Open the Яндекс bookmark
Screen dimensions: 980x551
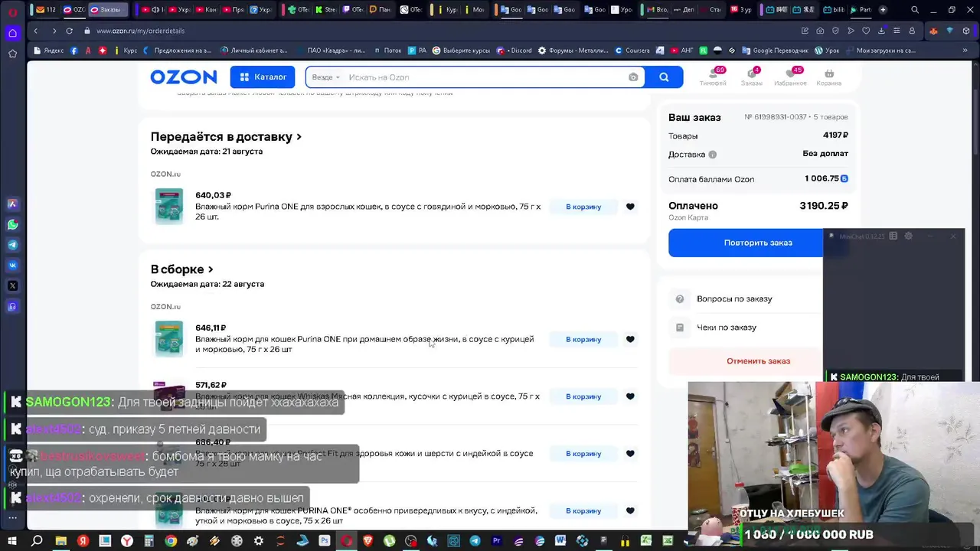pos(49,51)
